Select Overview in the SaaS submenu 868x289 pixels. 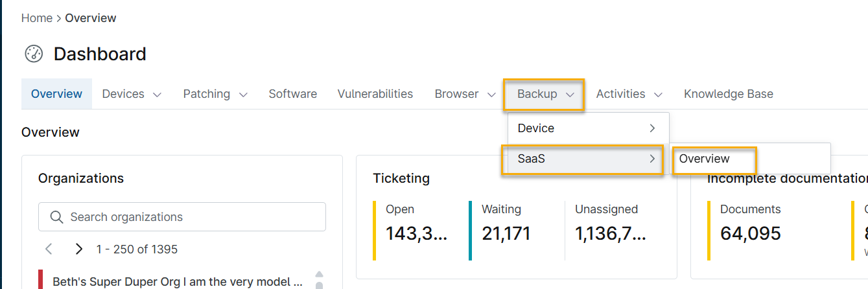tap(704, 159)
